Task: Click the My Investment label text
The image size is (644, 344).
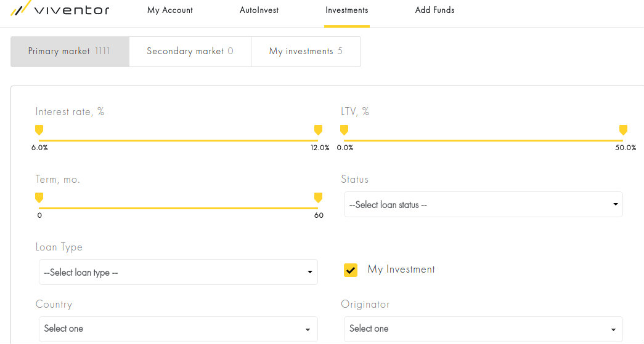Action: pos(401,270)
